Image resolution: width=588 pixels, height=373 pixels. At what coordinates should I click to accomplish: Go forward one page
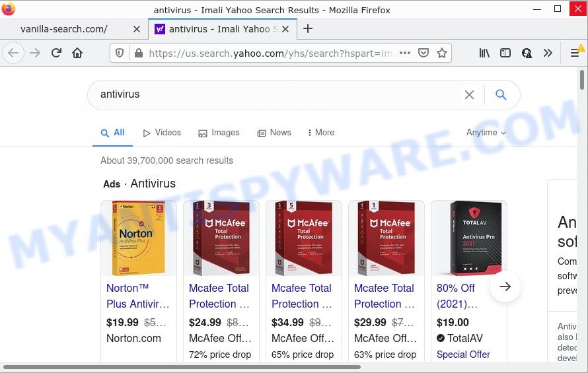tap(35, 53)
